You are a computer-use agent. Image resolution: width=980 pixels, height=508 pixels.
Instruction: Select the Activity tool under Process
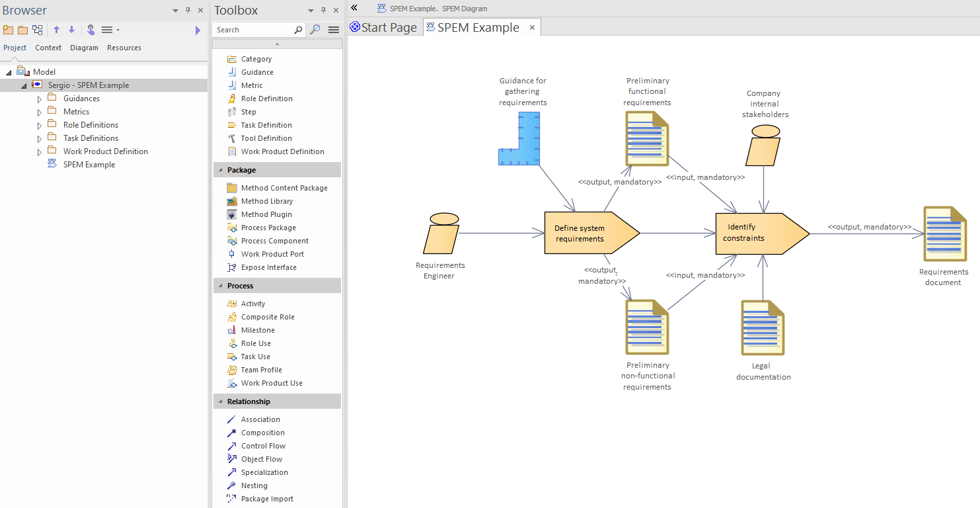pos(252,303)
